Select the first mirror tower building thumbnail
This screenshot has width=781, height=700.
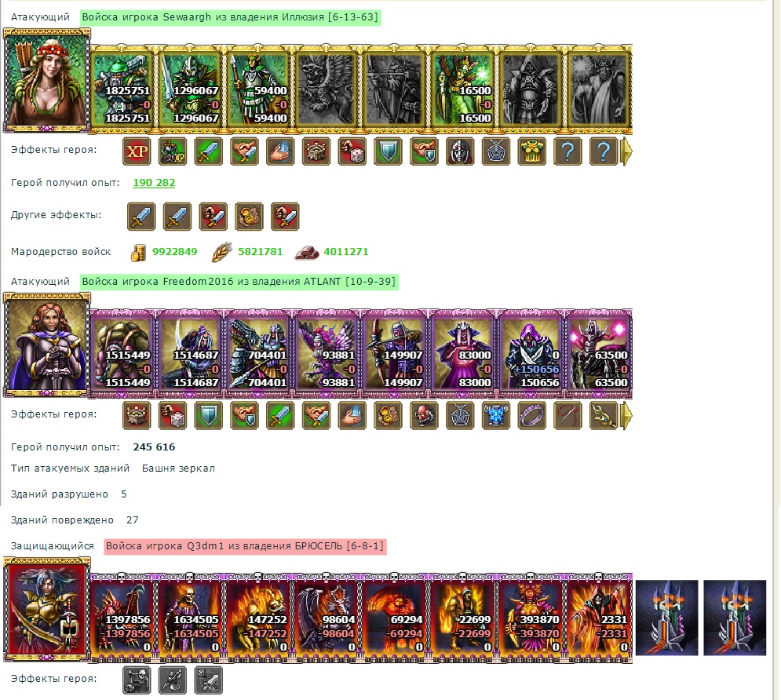(666, 618)
